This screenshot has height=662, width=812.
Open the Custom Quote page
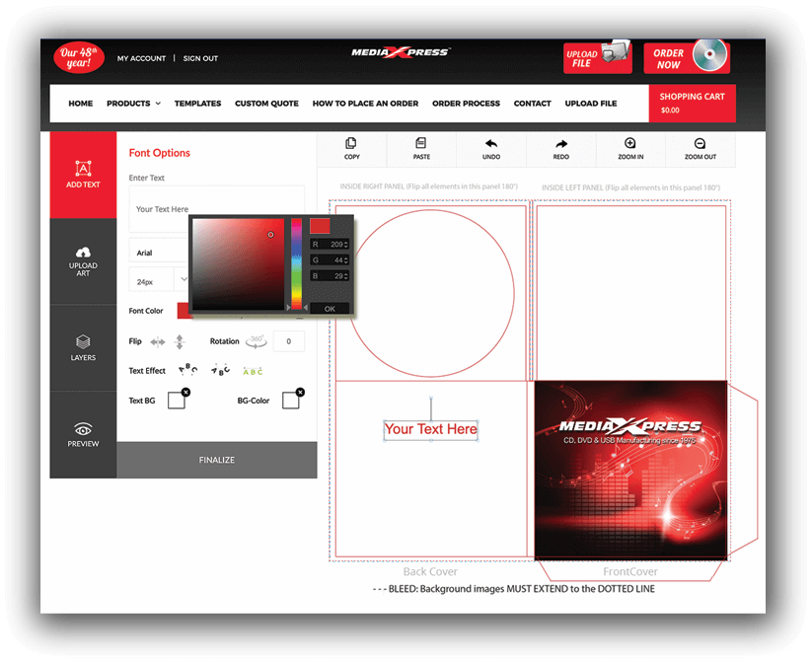pyautogui.click(x=266, y=104)
